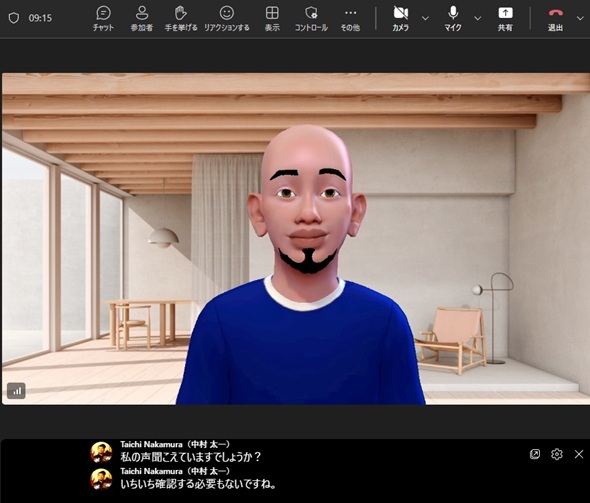Click the shield security icon
This screenshot has height=503, width=590.
coord(14,18)
